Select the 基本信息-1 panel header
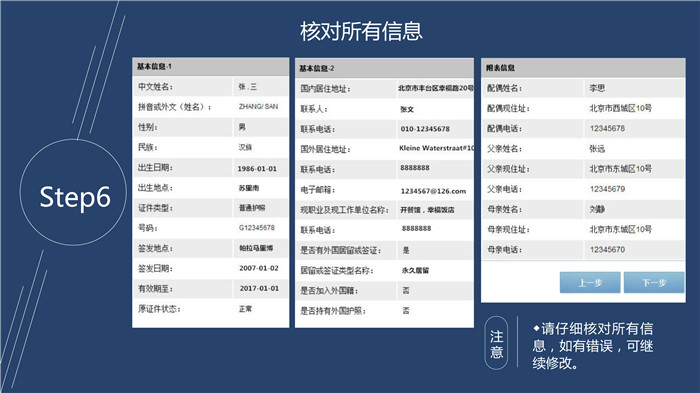This screenshot has width=700, height=393. (210, 67)
